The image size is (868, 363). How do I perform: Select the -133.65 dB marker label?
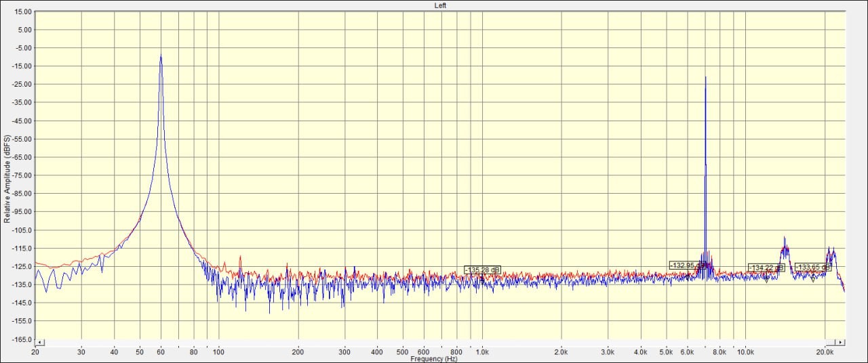812,267
